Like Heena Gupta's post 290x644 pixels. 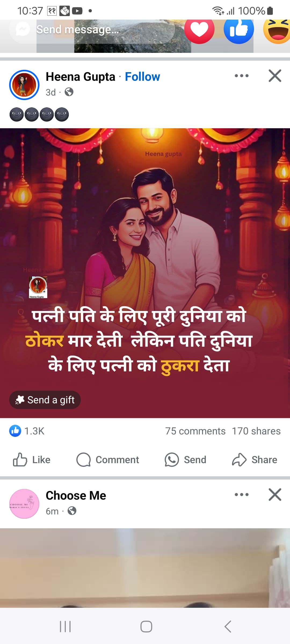pos(32,460)
